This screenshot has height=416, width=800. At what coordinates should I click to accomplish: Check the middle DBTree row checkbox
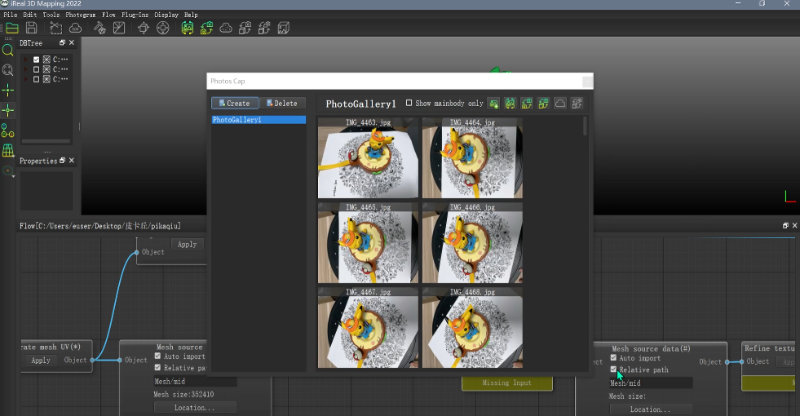tap(36, 69)
